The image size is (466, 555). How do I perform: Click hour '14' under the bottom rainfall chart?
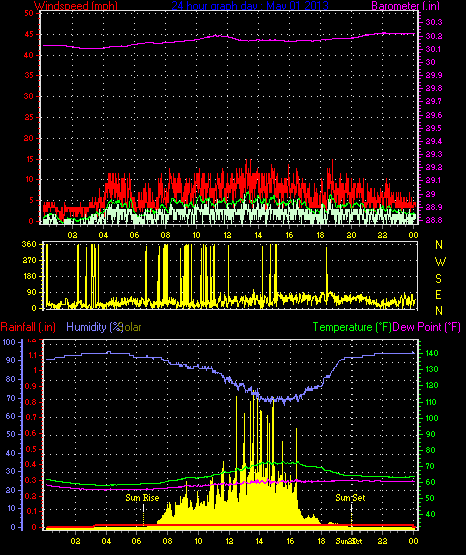pyautogui.click(x=259, y=541)
